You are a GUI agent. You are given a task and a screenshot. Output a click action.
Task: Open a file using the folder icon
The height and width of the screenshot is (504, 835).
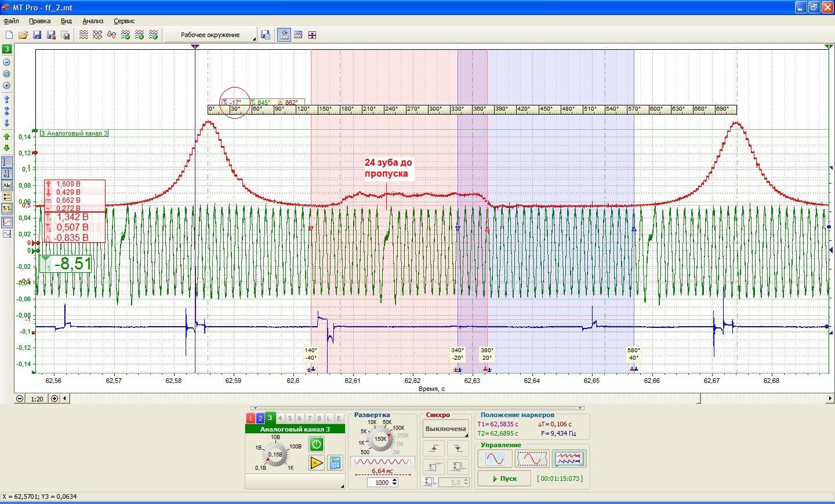(23, 35)
